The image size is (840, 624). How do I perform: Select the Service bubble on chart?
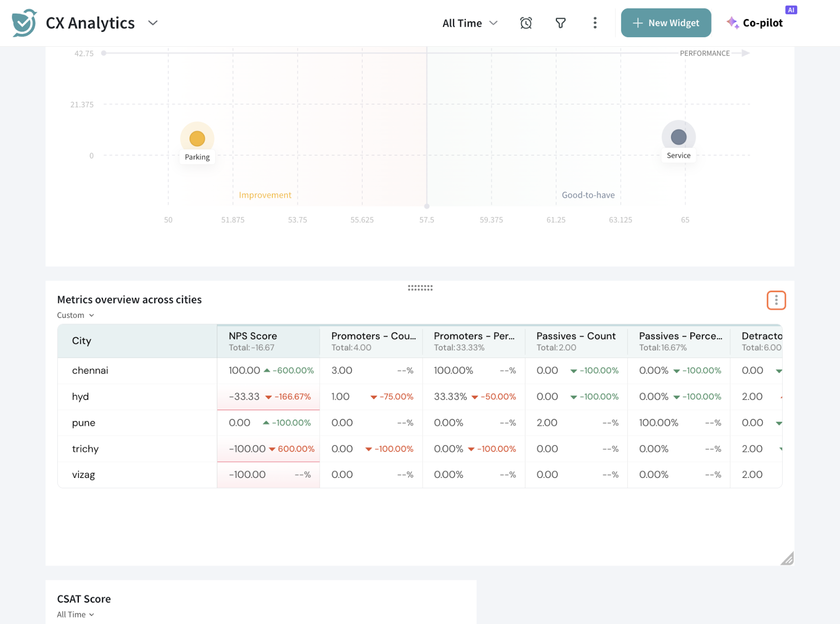[678, 137]
